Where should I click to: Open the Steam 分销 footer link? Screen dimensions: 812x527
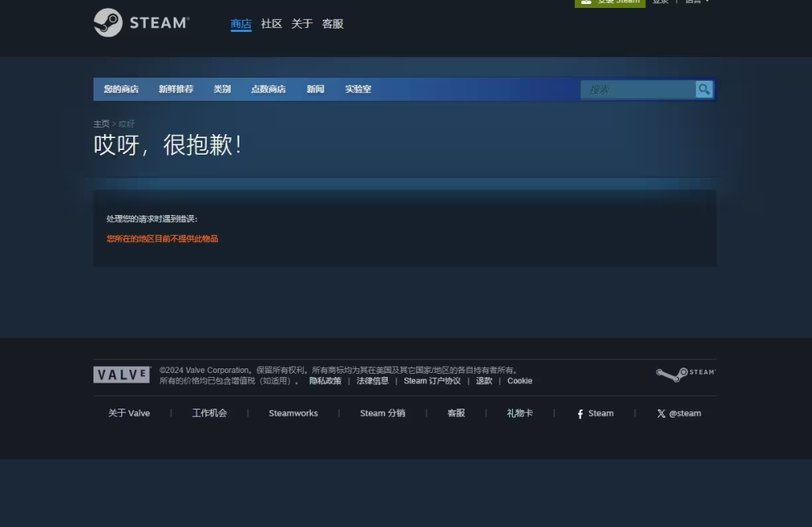point(383,414)
